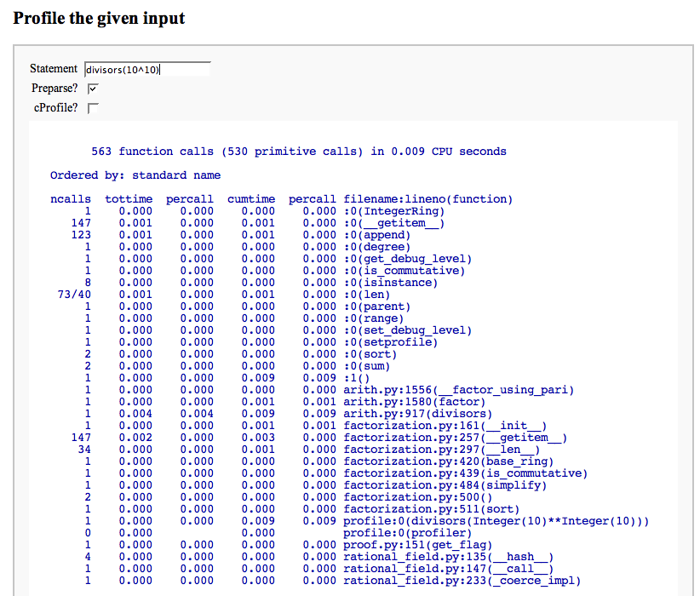Click the 'arith.py:917(divisors)' entry
The width and height of the screenshot is (700, 596).
click(414, 414)
